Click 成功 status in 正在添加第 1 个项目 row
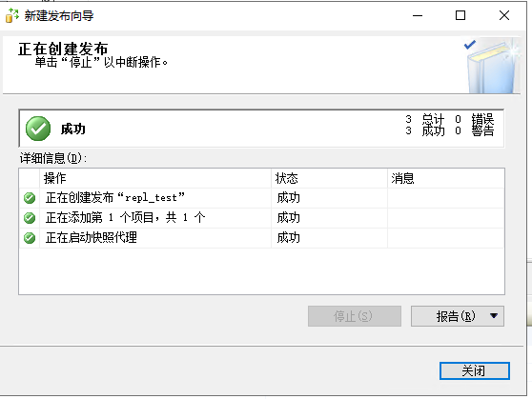The image size is (532, 399). pos(288,218)
